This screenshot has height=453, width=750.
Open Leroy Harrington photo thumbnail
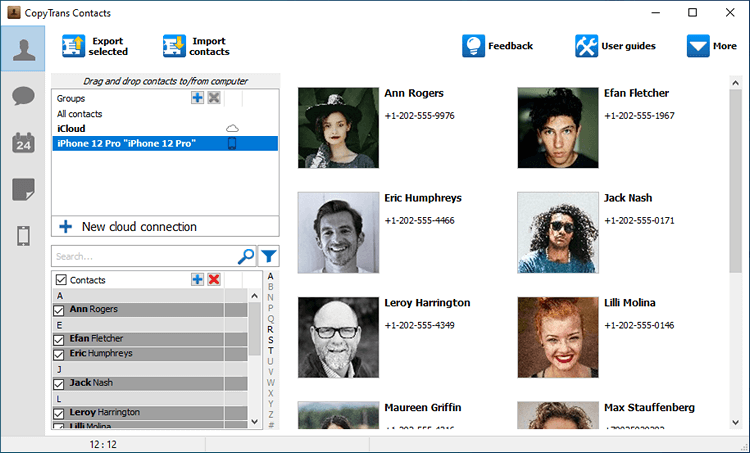coord(338,337)
